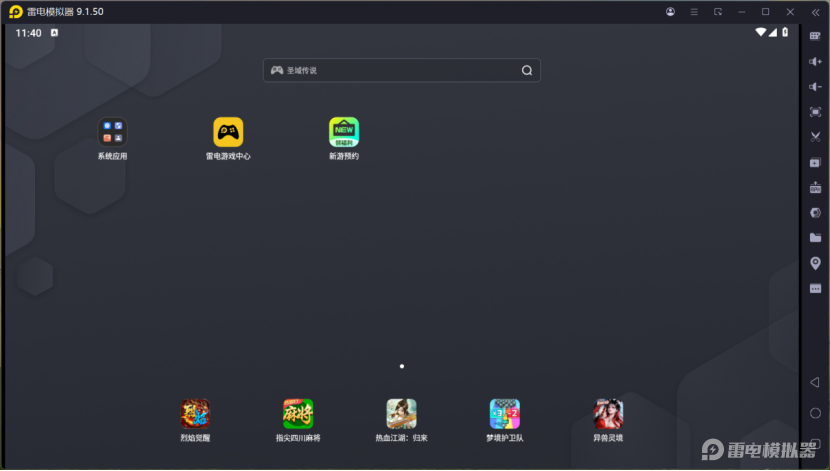Image resolution: width=830 pixels, height=471 pixels.
Task: Select the scissors screenshot tool
Action: [815, 137]
